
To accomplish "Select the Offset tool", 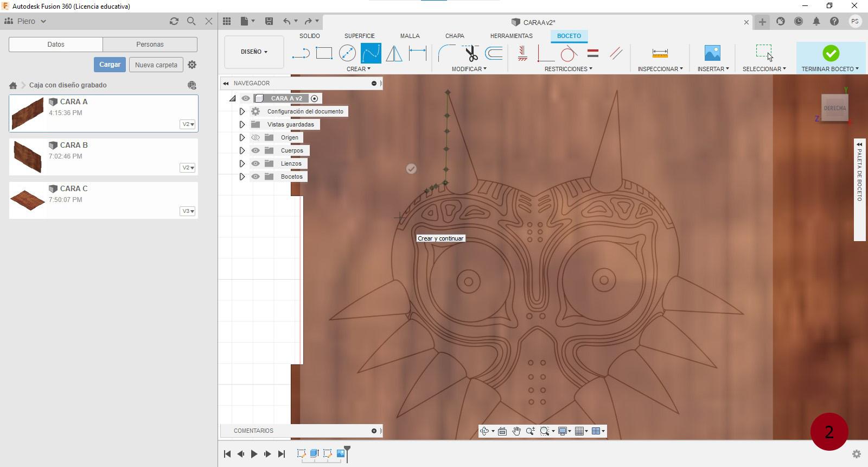I will click(494, 53).
